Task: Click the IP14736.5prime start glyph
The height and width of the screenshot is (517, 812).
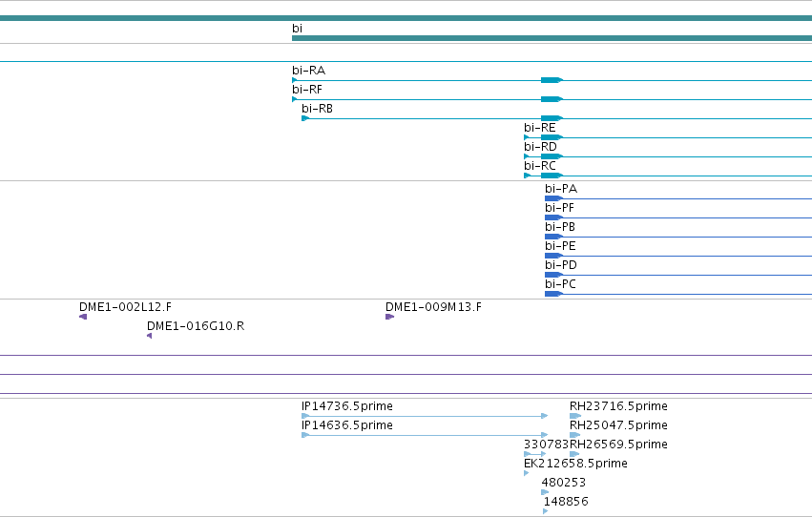Action: point(305,416)
